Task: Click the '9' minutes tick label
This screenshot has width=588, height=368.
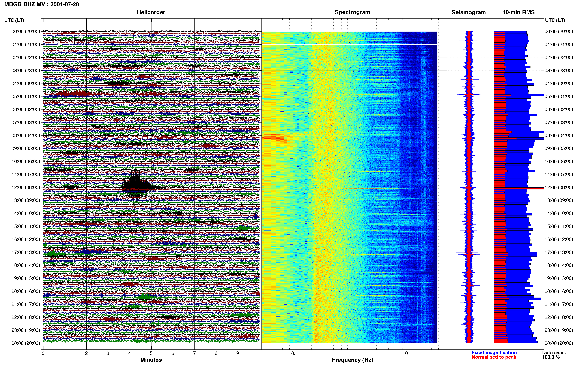Action: [x=238, y=353]
